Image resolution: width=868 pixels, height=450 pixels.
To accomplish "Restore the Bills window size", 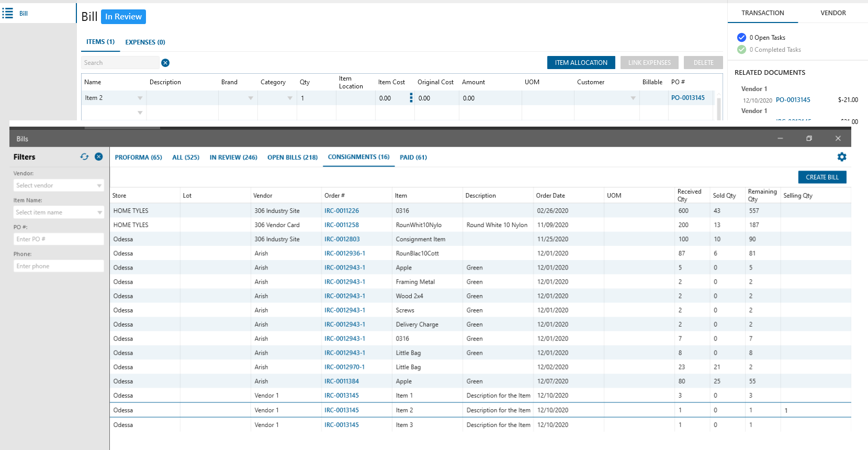I will pyautogui.click(x=809, y=139).
